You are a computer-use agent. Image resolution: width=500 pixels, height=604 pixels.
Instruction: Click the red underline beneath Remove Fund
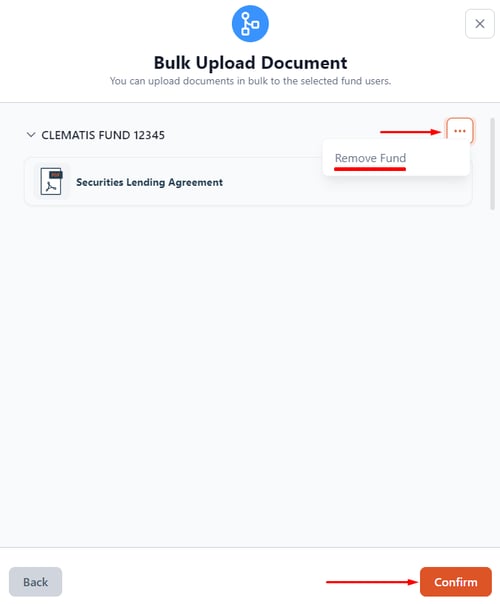(370, 169)
